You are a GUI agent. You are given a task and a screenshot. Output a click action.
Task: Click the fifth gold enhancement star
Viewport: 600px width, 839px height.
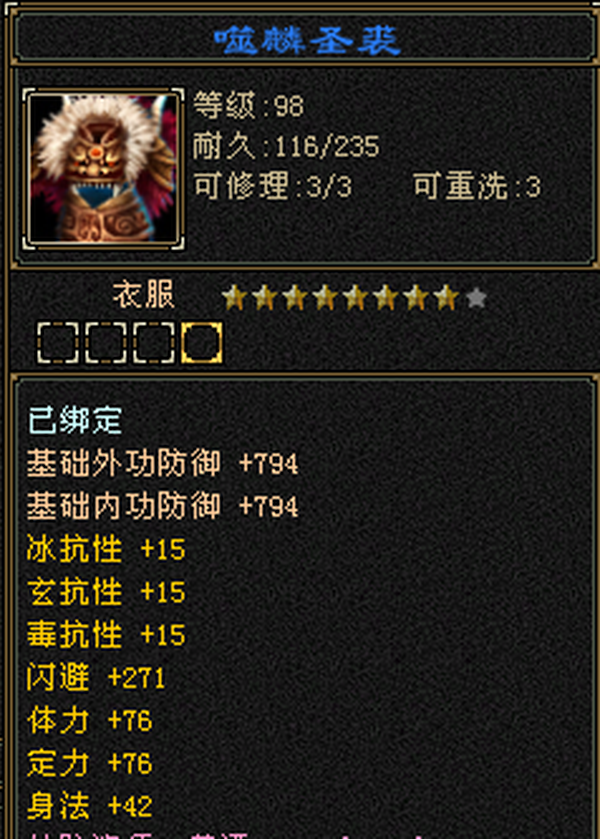point(355,298)
